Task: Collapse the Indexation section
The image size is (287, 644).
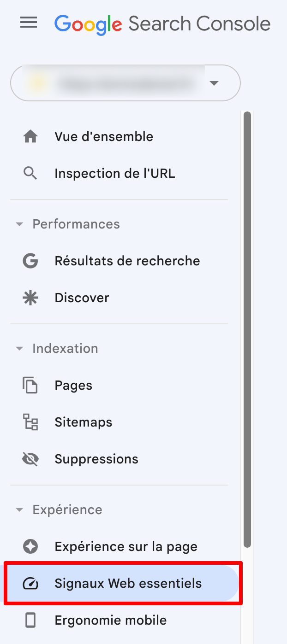Action: point(19,348)
